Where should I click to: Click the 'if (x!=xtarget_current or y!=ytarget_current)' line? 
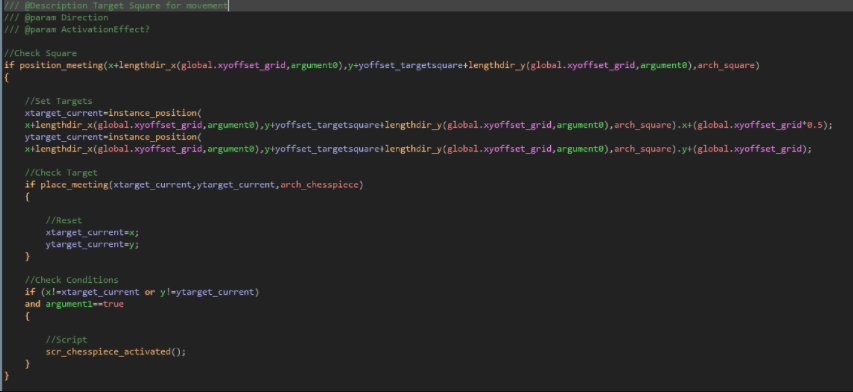142,292
